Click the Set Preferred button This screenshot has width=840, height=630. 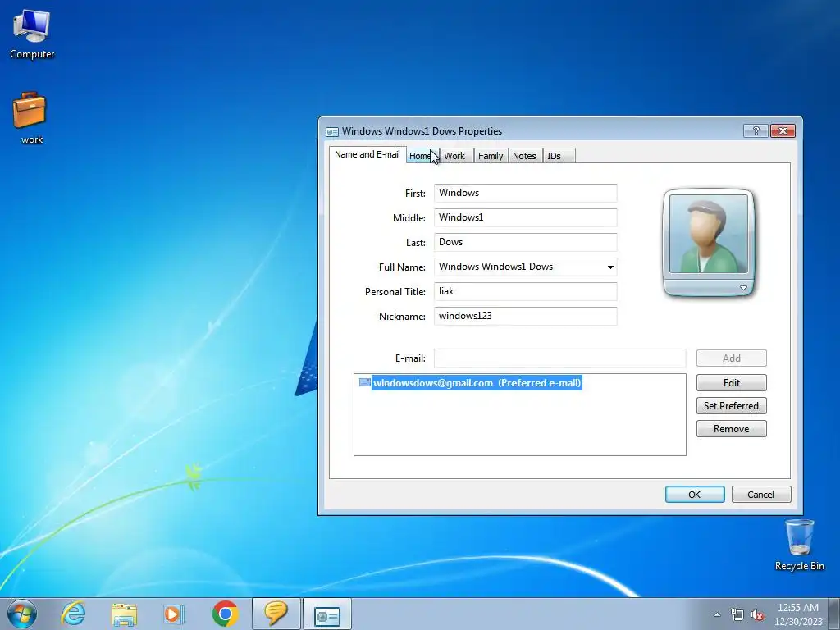click(731, 405)
